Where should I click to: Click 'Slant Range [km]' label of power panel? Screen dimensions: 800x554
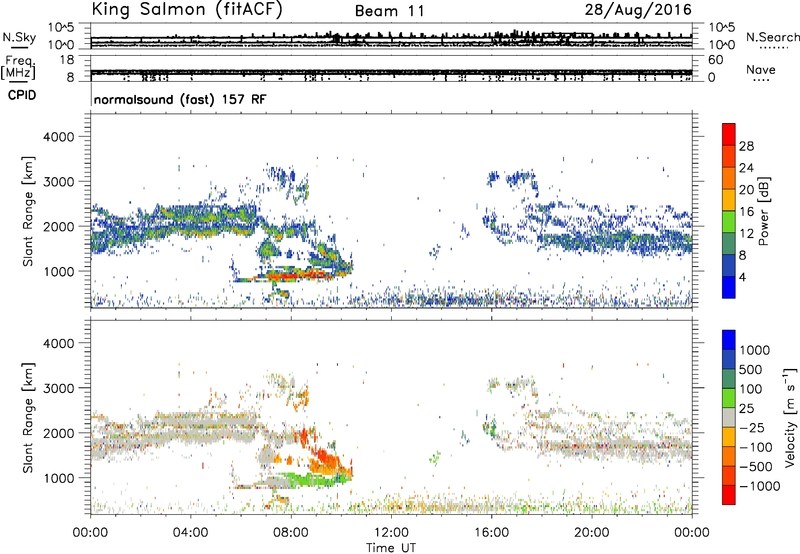pyautogui.click(x=28, y=211)
